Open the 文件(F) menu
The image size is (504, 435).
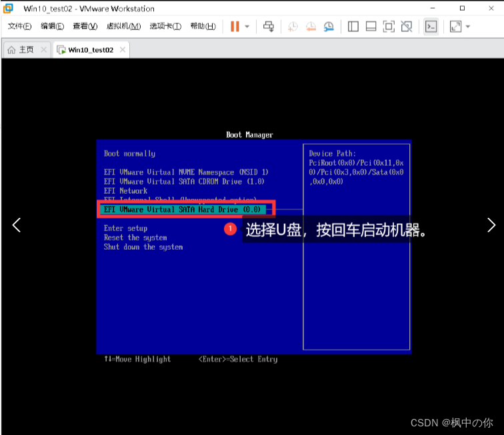[x=19, y=26]
